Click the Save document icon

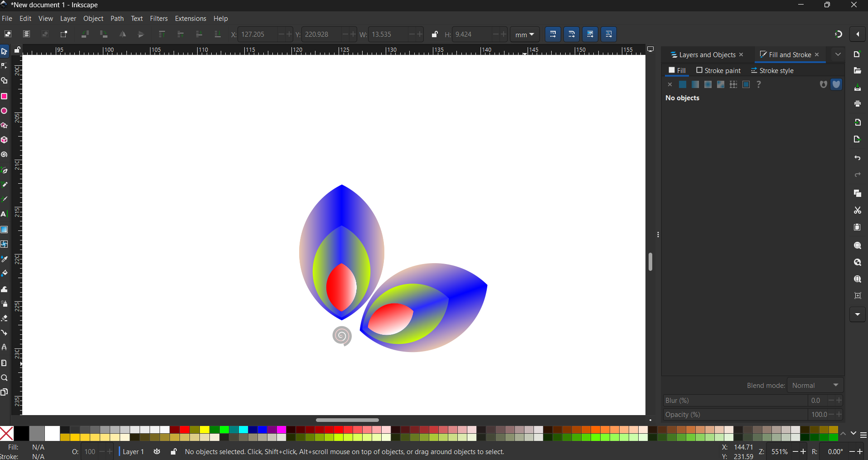[x=858, y=88]
